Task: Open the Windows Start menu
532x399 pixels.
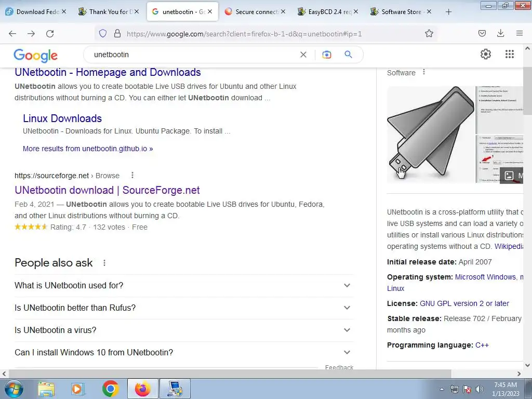Action: click(x=14, y=389)
